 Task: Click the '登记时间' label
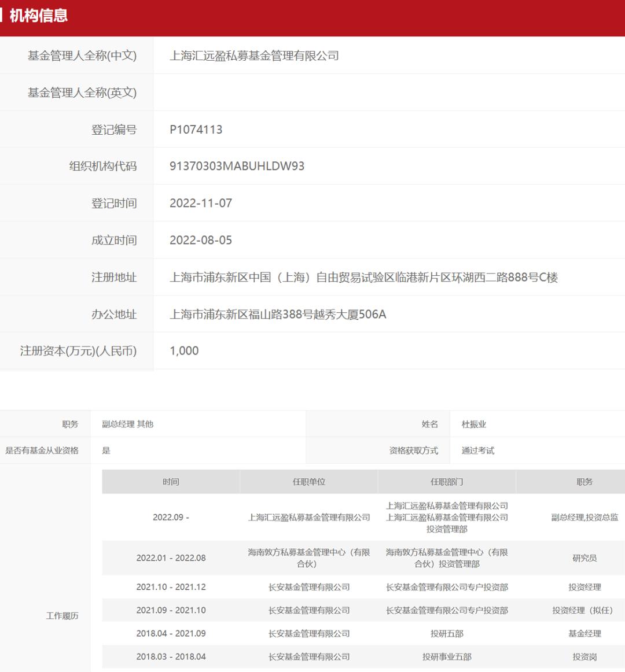(x=114, y=203)
